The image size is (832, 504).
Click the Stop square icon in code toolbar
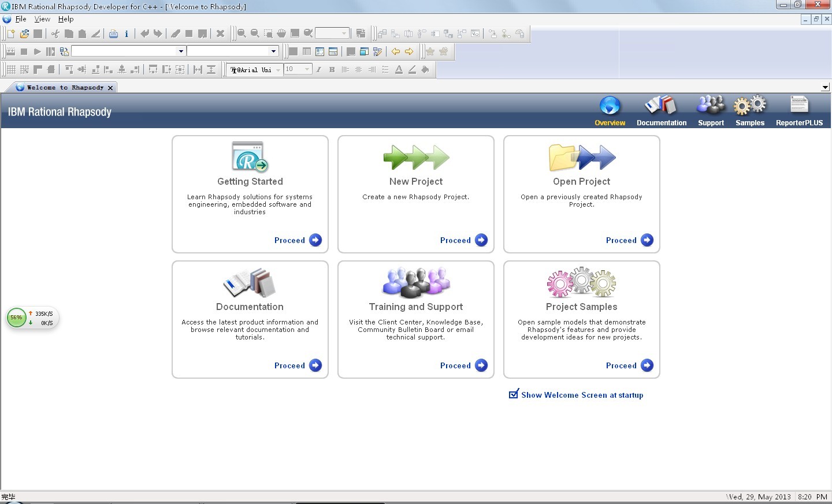pyautogui.click(x=24, y=51)
